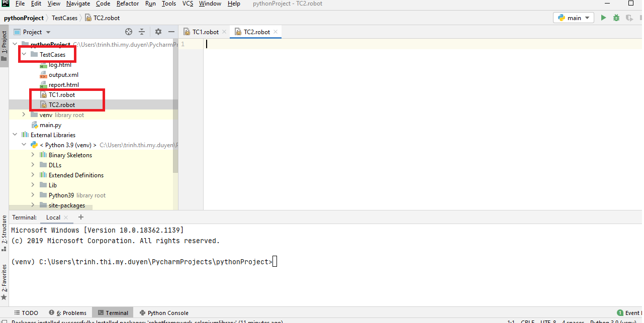
Task: Click TestCases breadcrumb in navigation bar
Action: (65, 18)
